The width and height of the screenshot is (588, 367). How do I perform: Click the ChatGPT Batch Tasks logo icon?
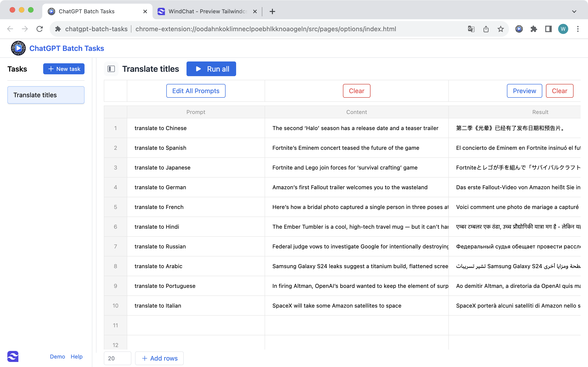18,48
